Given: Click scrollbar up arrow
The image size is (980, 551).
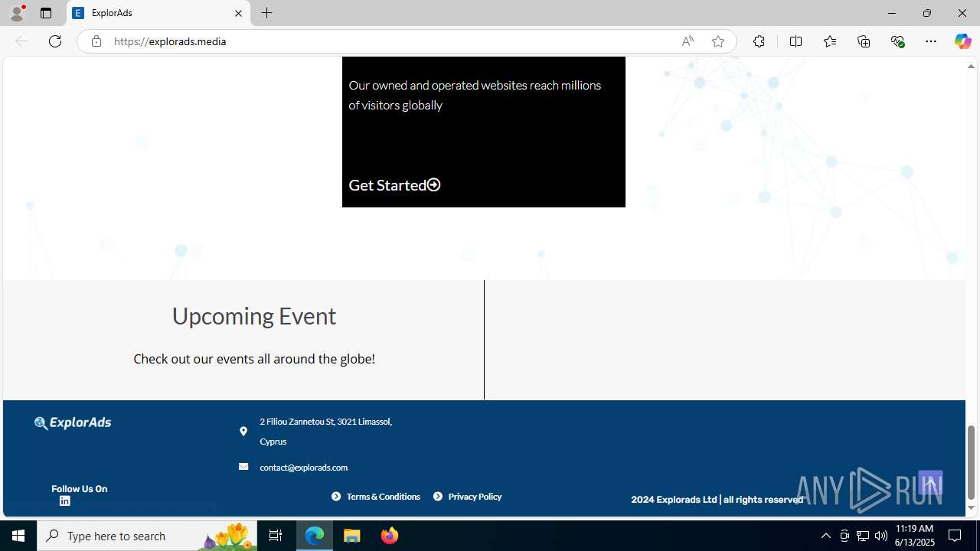Looking at the screenshot, I should [x=971, y=67].
